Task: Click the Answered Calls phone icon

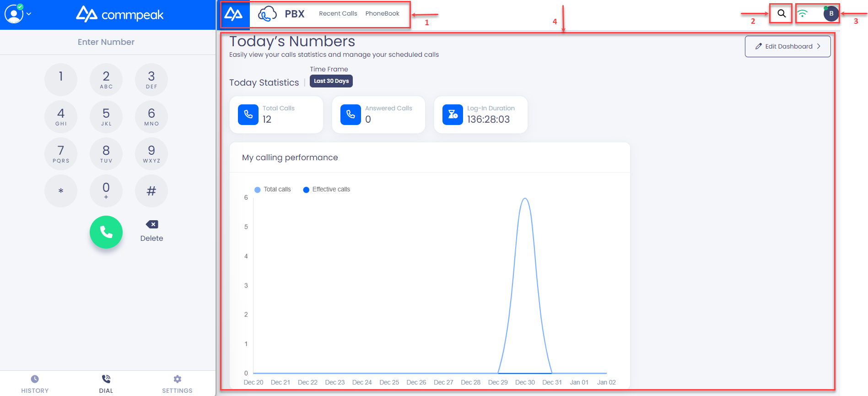Action: (350, 114)
